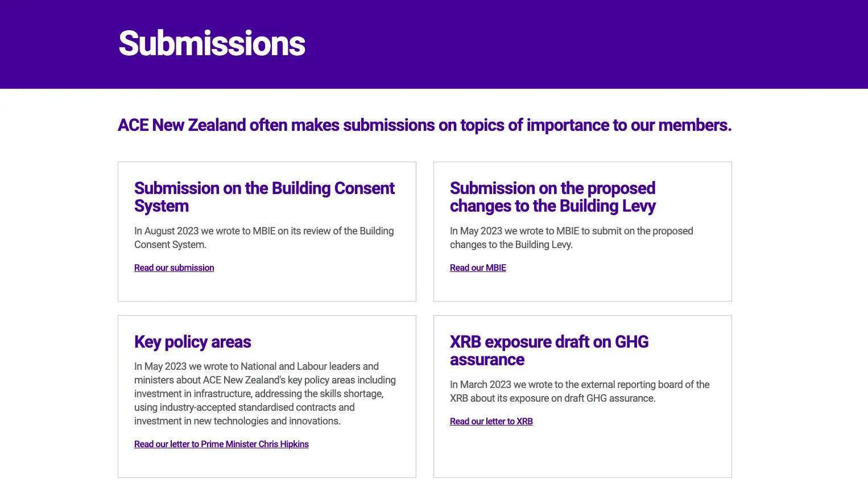Click the 'Submissions' page title

click(x=212, y=44)
